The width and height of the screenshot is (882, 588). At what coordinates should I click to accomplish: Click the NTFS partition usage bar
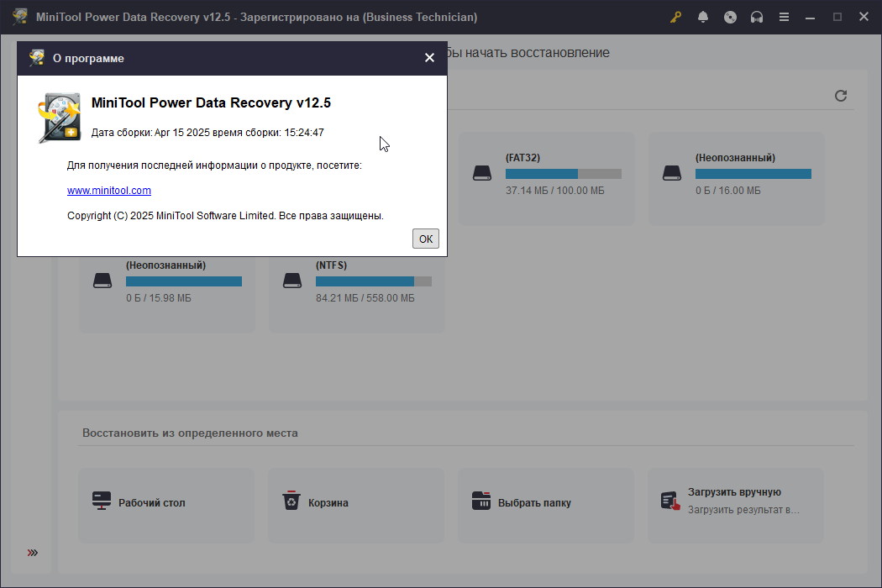pyautogui.click(x=374, y=281)
